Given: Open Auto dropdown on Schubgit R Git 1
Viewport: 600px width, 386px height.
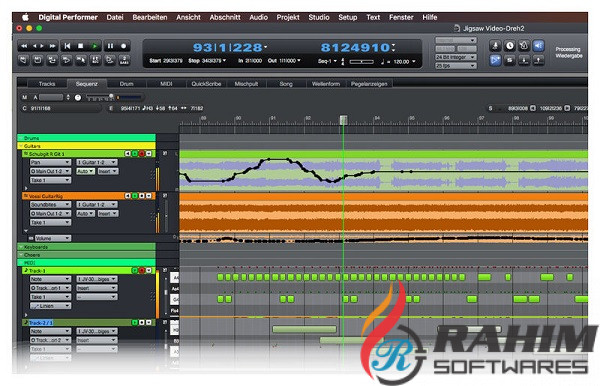Looking at the screenshot, I should coord(86,171).
